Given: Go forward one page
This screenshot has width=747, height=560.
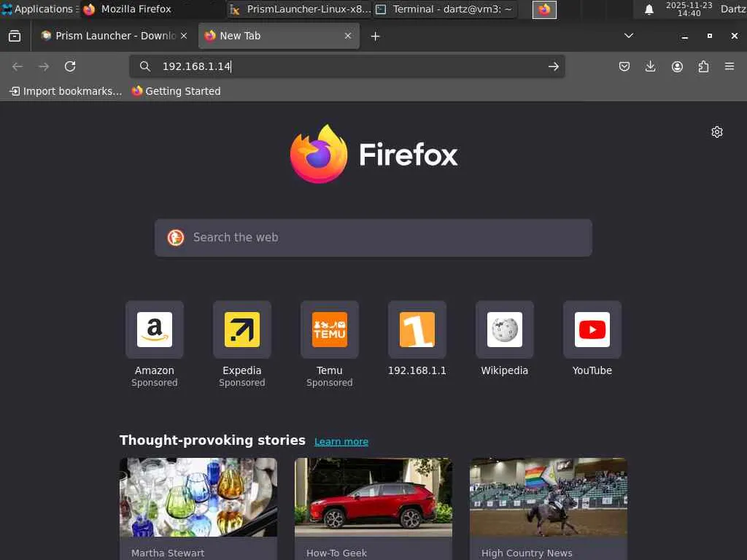Looking at the screenshot, I should [x=43, y=66].
